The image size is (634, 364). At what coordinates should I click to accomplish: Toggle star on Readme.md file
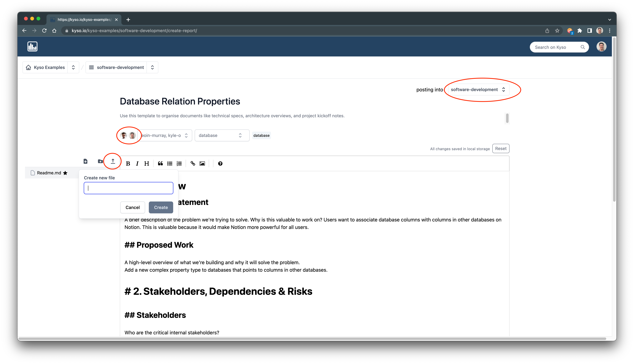pos(65,173)
